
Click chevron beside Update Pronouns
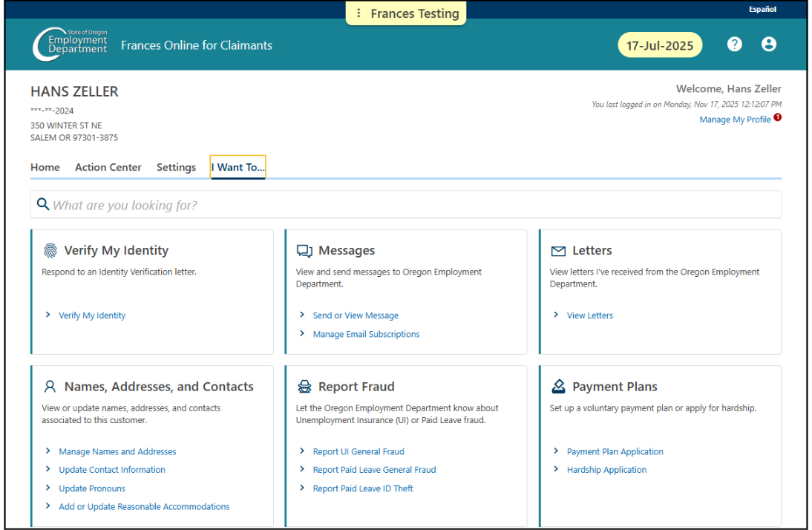48,488
